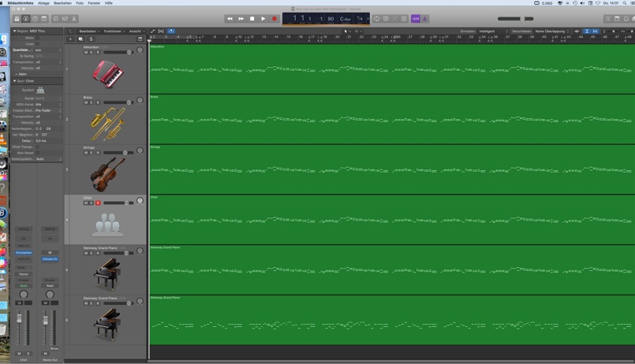Open the Foto menu
This screenshot has height=364, width=635.
(80, 3)
